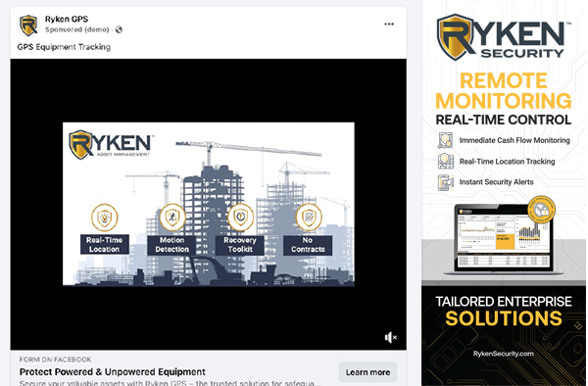The width and height of the screenshot is (588, 386).
Task: Click the 'GPS Equipment Tracking' post caption
Action: pos(64,47)
